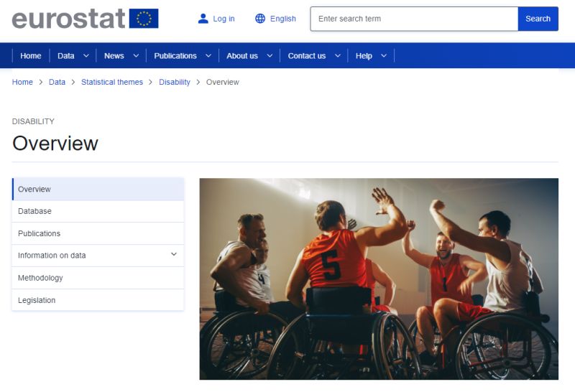Click the wheelchair basketball photo
The image size is (575, 392).
(x=379, y=279)
